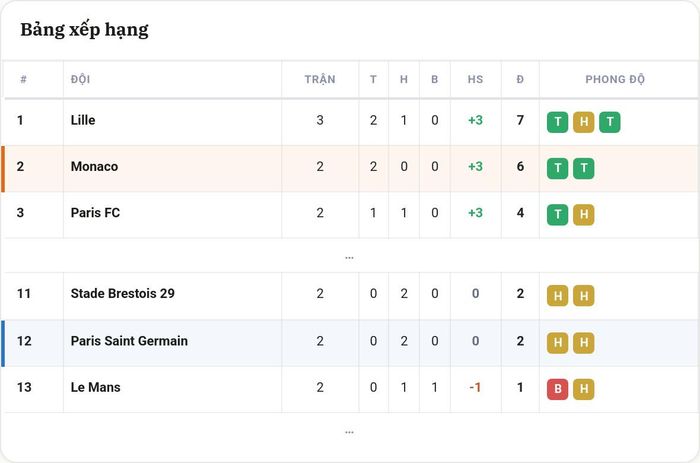Sort by PHONG ĐỘ column header

(615, 79)
